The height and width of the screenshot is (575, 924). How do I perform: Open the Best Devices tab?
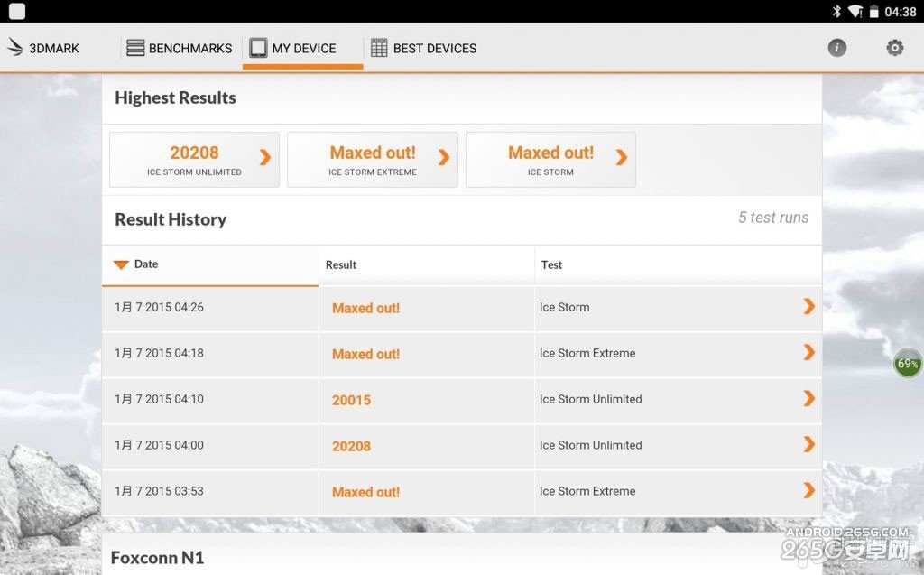pos(424,48)
